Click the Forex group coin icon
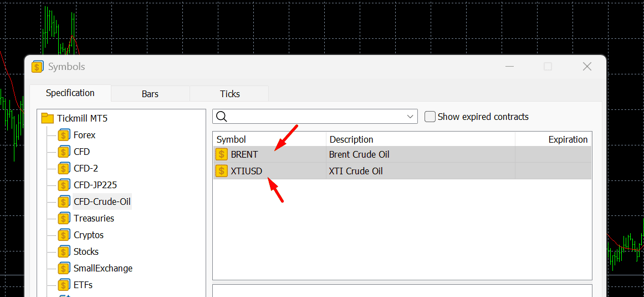644x297 pixels. [63, 135]
